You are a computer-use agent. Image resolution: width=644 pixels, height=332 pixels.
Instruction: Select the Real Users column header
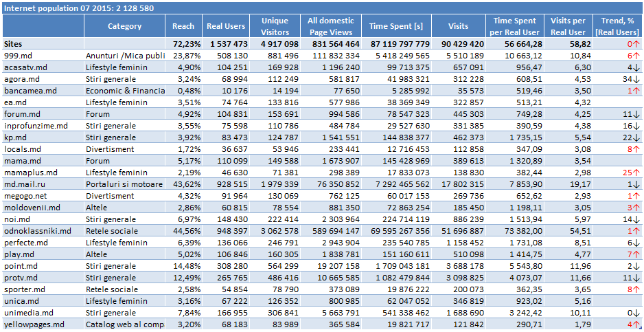point(226,26)
